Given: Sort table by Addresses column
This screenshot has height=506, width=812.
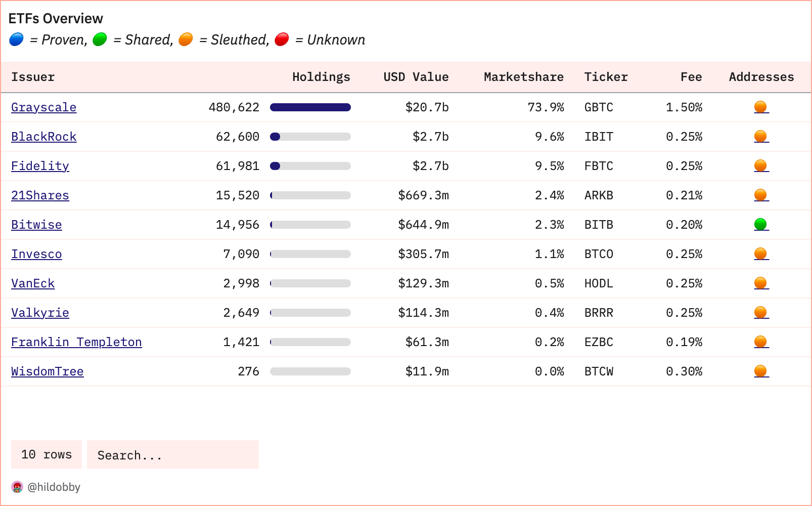Looking at the screenshot, I should [x=761, y=77].
